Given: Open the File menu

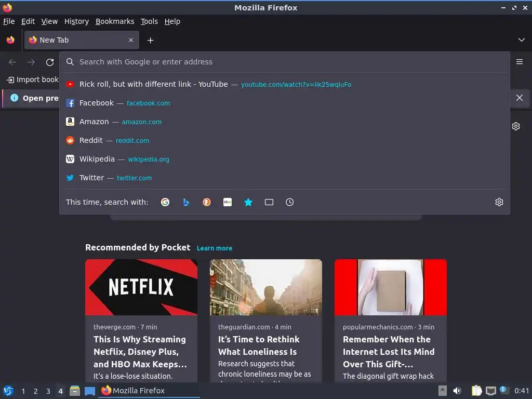Looking at the screenshot, I should coord(9,21).
